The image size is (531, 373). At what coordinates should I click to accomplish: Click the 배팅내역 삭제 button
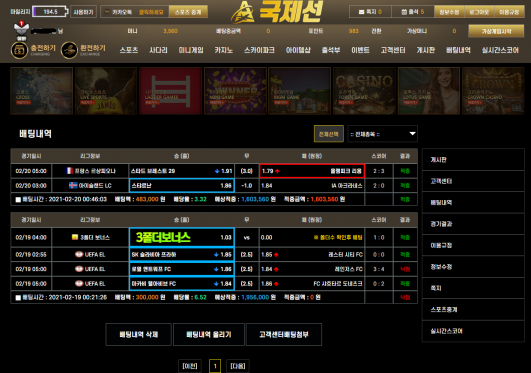[x=139, y=335]
